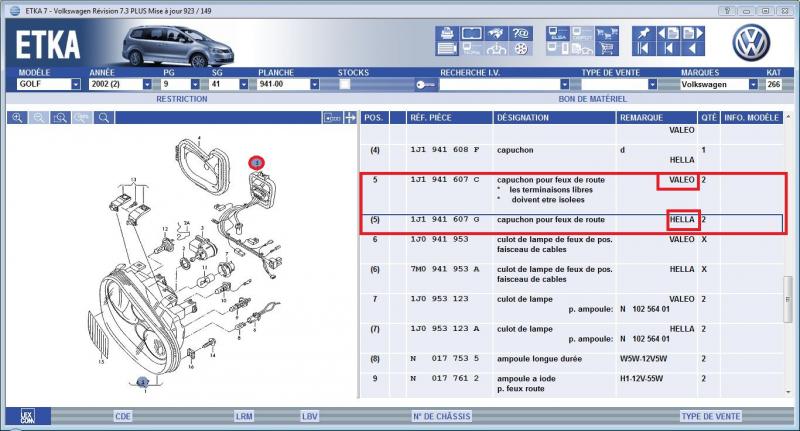This screenshot has height=431, width=800.
Task: Click the LBV button in bottom bar
Action: click(310, 416)
